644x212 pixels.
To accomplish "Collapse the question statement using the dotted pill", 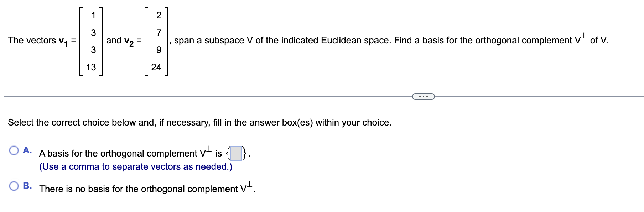I will point(423,95).
